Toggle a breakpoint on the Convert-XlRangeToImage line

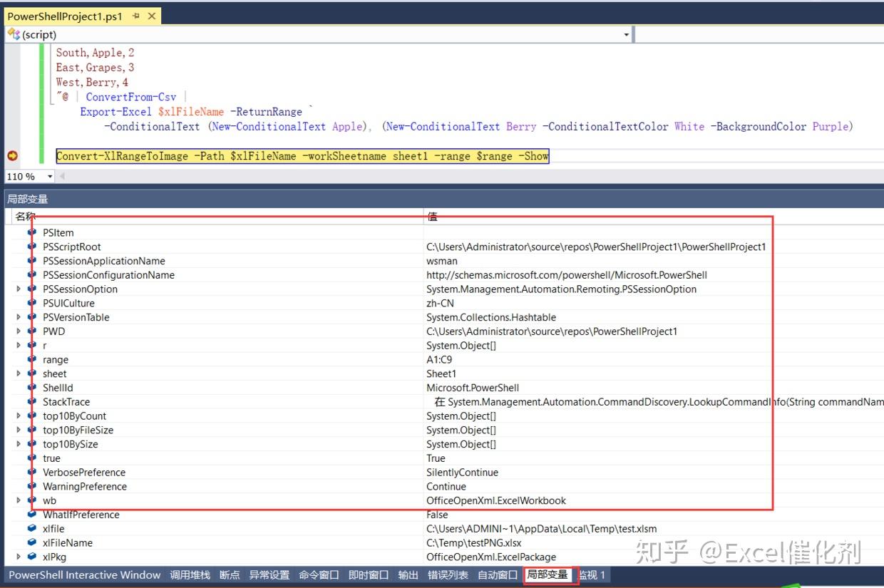coord(11,155)
